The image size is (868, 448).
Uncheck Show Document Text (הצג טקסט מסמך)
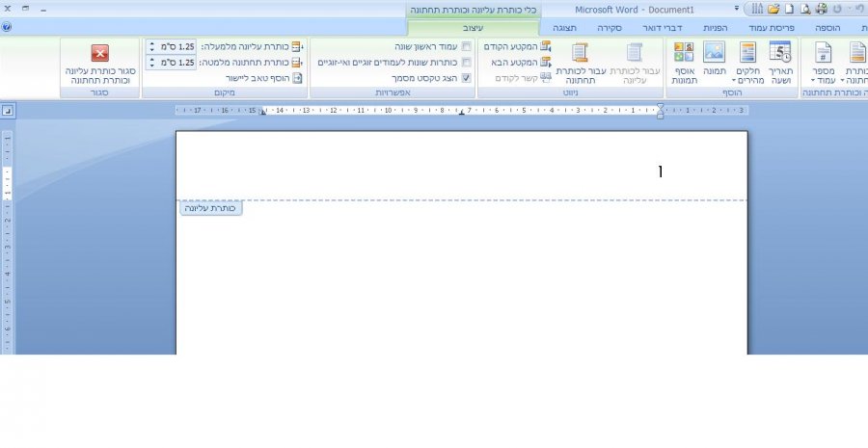[467, 78]
